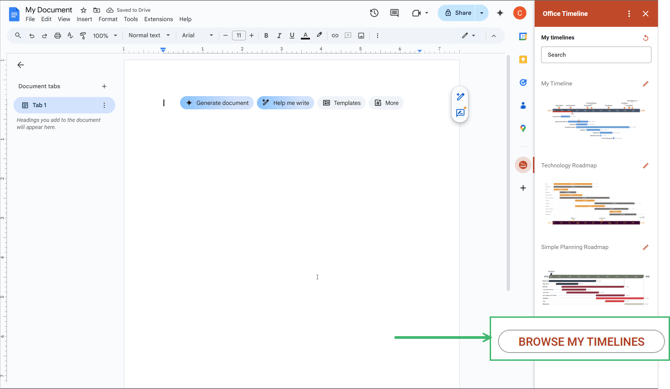Viewport: 670px width, 389px height.
Task: Close document tabs panel back arrow
Action: pos(21,65)
